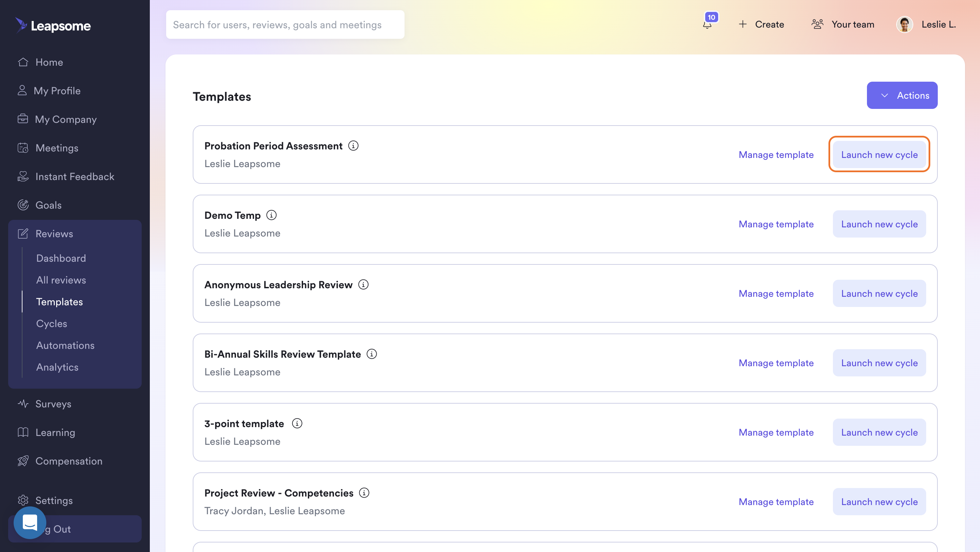This screenshot has height=552, width=980.
Task: Show info for Probation Period Assessment
Action: (x=353, y=146)
